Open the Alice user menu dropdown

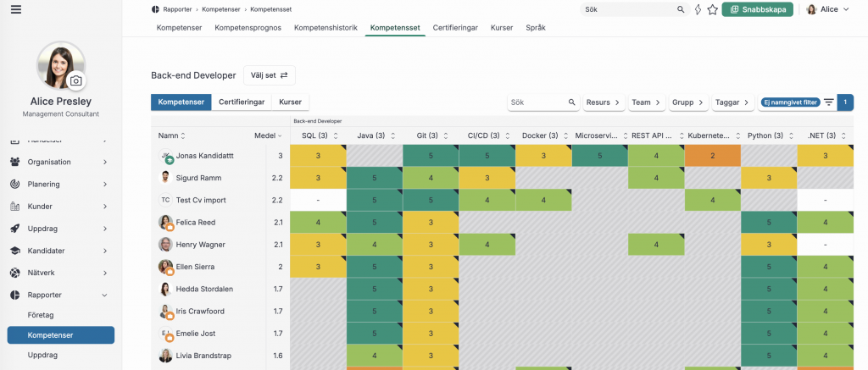(x=828, y=9)
